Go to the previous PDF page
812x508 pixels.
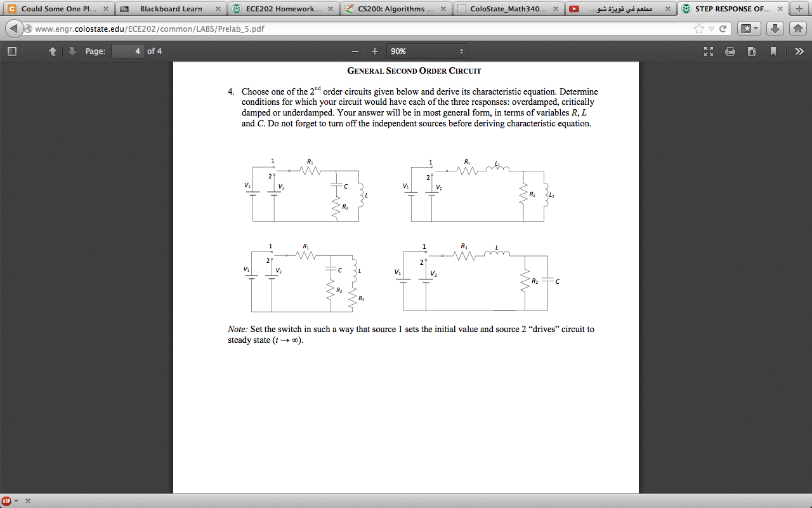tap(53, 51)
